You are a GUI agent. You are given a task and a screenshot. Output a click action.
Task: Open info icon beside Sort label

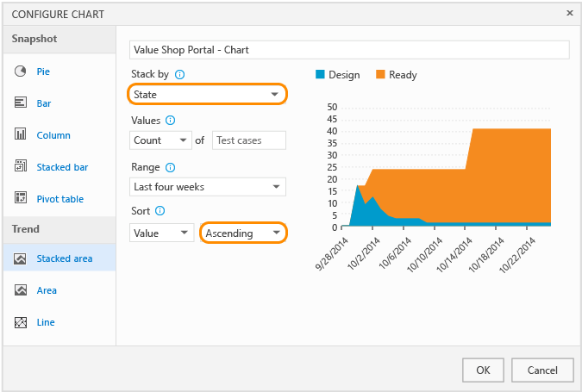click(x=160, y=210)
